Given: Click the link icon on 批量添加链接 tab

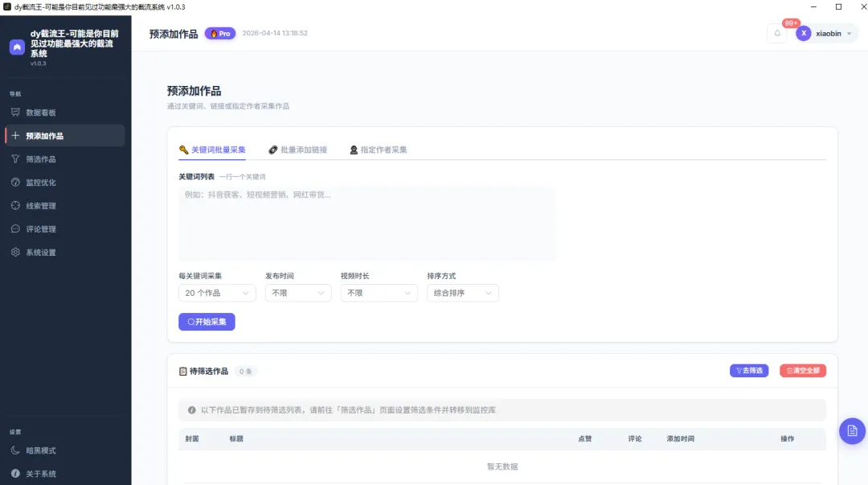Looking at the screenshot, I should point(273,150).
